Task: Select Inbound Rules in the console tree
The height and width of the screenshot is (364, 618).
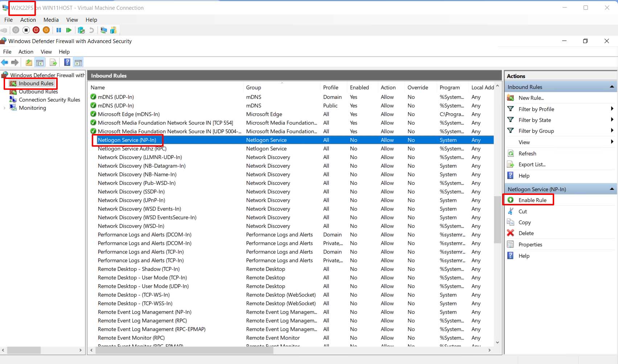Action: (36, 83)
